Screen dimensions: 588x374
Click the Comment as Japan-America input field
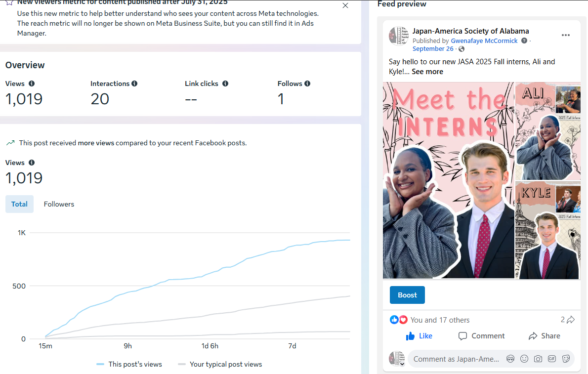coord(455,359)
